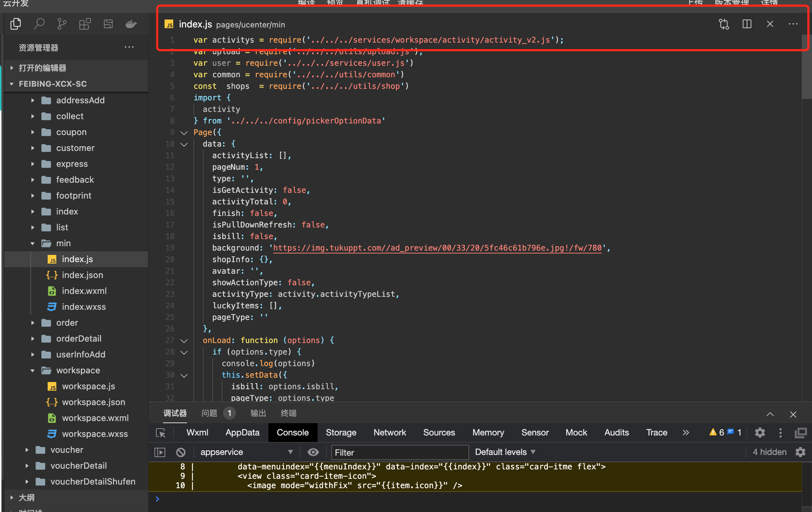Open the Docker whale icon panel

click(131, 24)
